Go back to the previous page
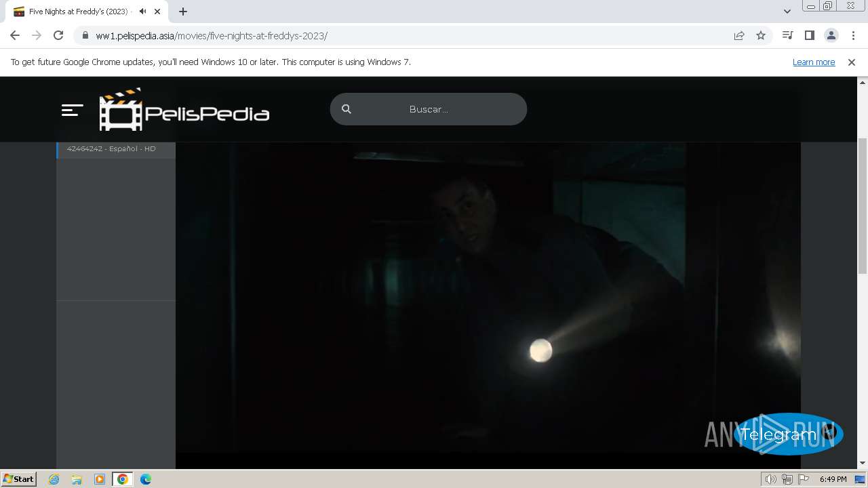 (x=15, y=36)
